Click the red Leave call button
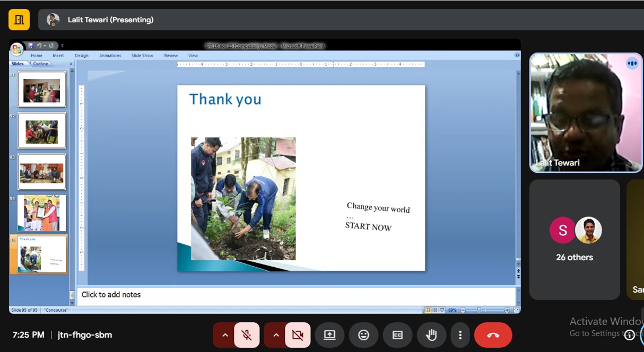644x352 pixels. (493, 335)
